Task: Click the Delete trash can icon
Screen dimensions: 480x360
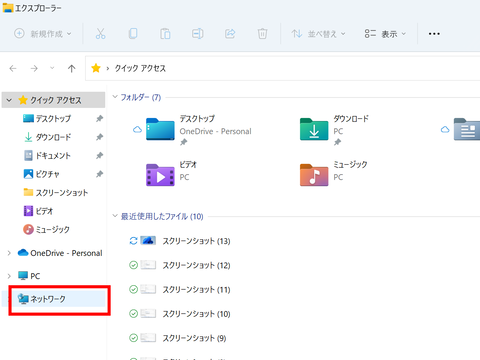Action: [x=262, y=34]
